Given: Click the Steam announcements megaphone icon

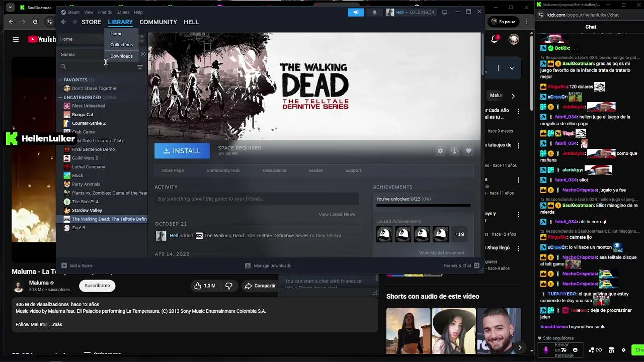Looking at the screenshot, I should point(356,12).
